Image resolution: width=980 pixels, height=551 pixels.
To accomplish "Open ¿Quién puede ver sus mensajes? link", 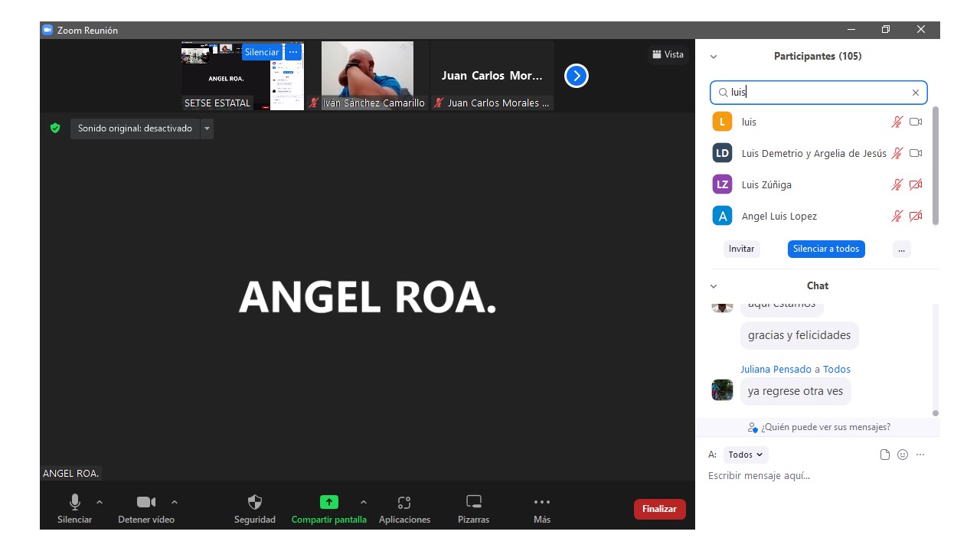I will 819,427.
